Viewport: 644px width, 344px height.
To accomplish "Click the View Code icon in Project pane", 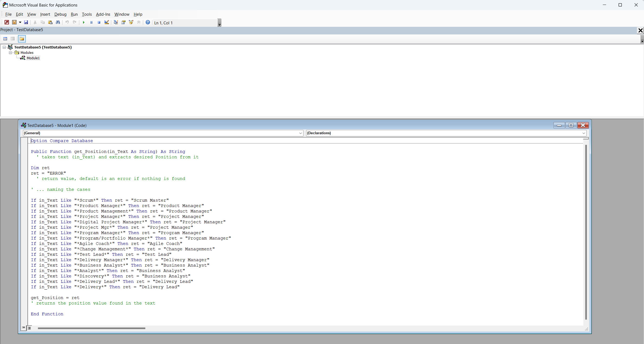I will click(5, 39).
